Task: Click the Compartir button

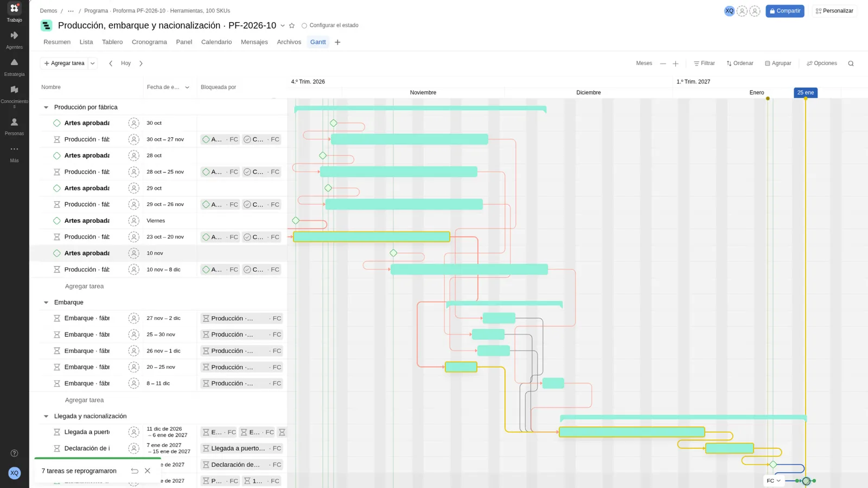Action: tap(785, 11)
